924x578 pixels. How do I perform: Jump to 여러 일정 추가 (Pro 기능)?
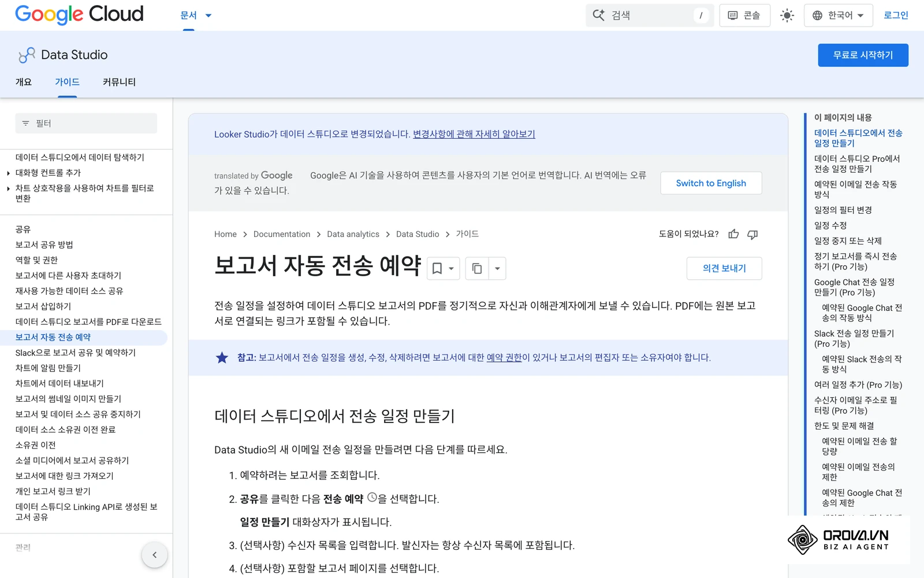[x=858, y=385]
